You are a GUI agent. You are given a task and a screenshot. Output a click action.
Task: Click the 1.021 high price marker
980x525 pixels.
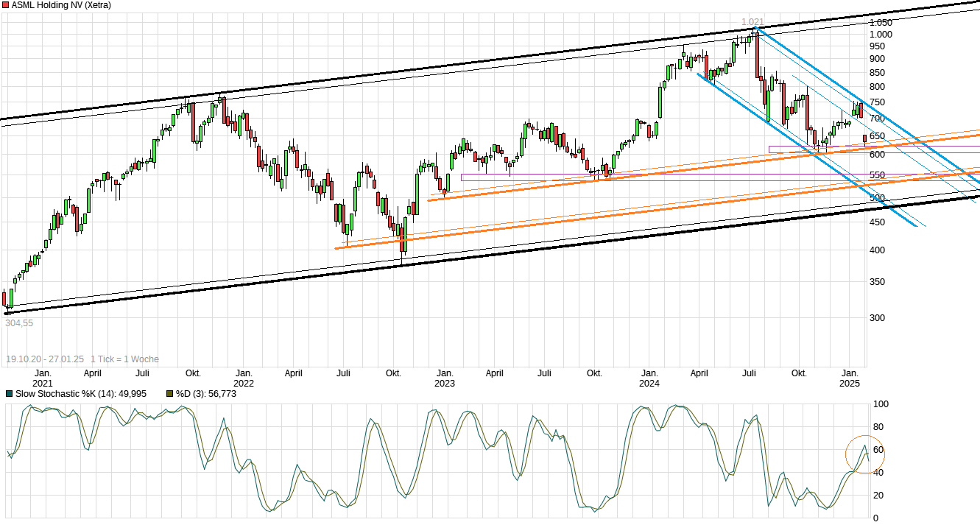coord(752,22)
